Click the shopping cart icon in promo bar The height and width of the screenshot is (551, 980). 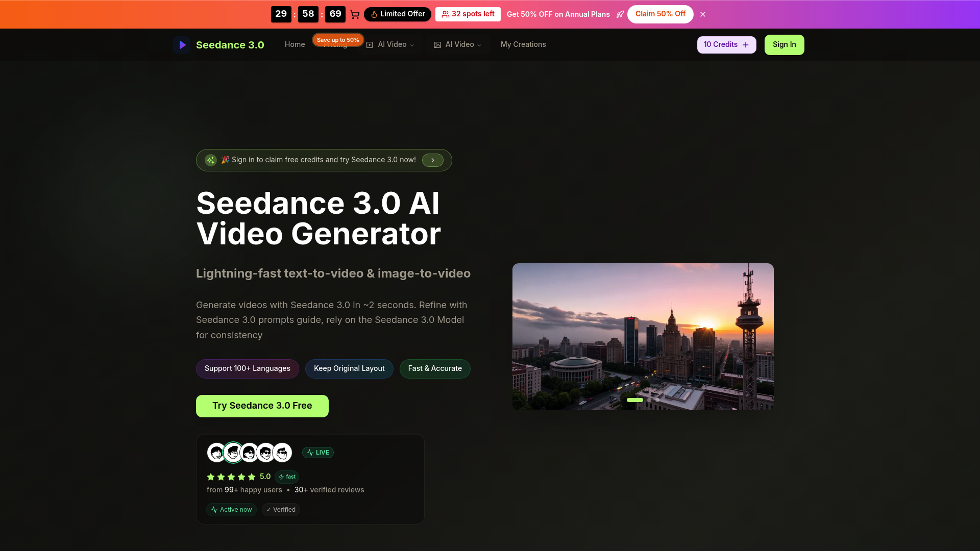tap(355, 14)
